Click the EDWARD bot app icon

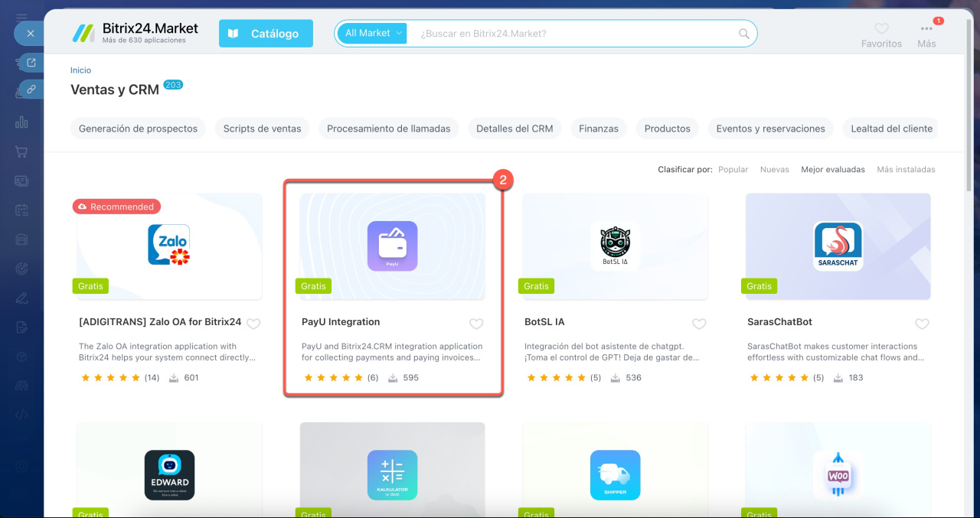pos(169,474)
